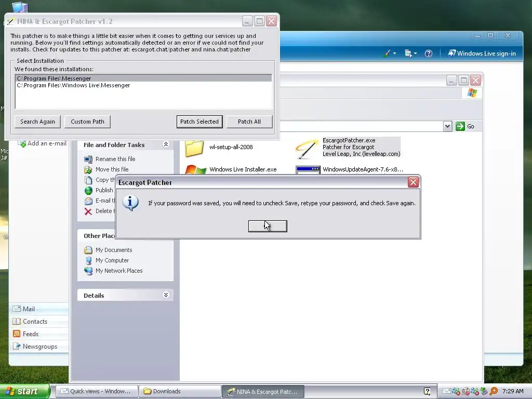This screenshot has height=399, width=532.
Task: Click the orange magnifier tray icon
Action: (x=494, y=391)
